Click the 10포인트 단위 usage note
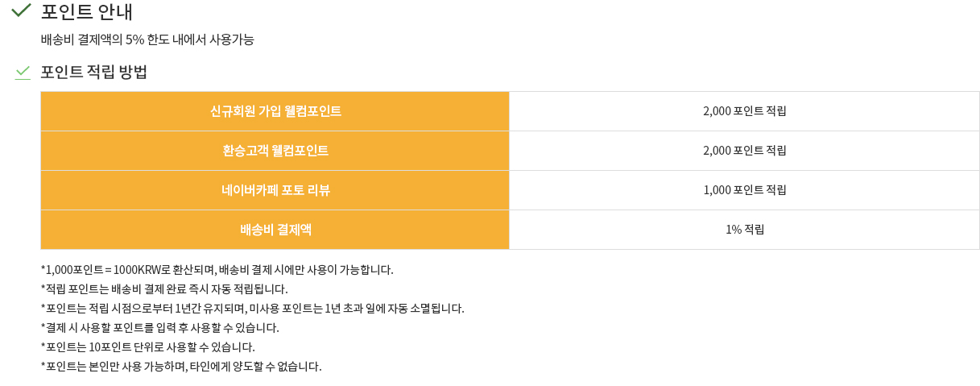Viewport: 980px width, 386px height. [147, 347]
